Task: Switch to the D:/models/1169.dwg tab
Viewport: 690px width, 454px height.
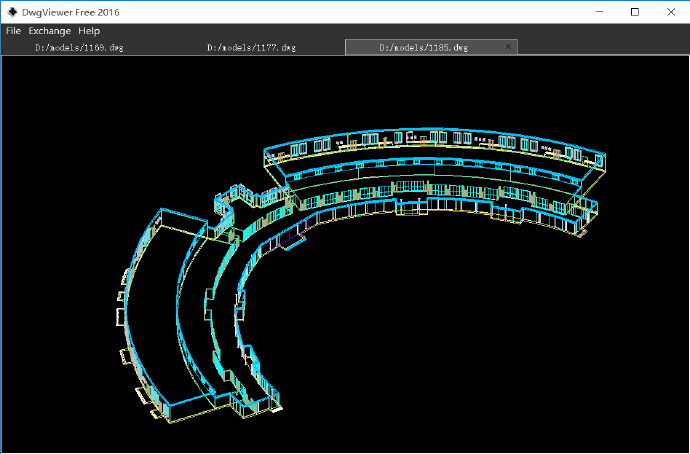Action: tap(79, 48)
